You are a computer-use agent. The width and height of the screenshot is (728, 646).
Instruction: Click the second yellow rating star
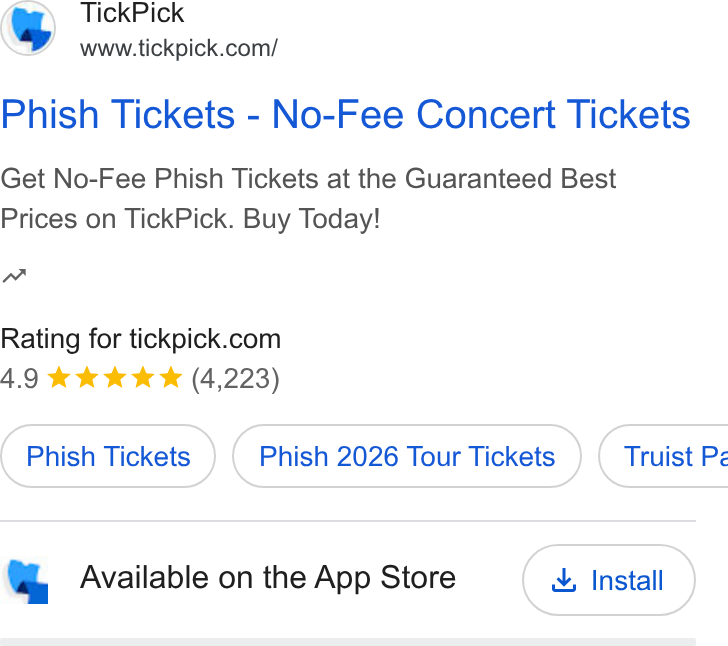click(x=87, y=377)
